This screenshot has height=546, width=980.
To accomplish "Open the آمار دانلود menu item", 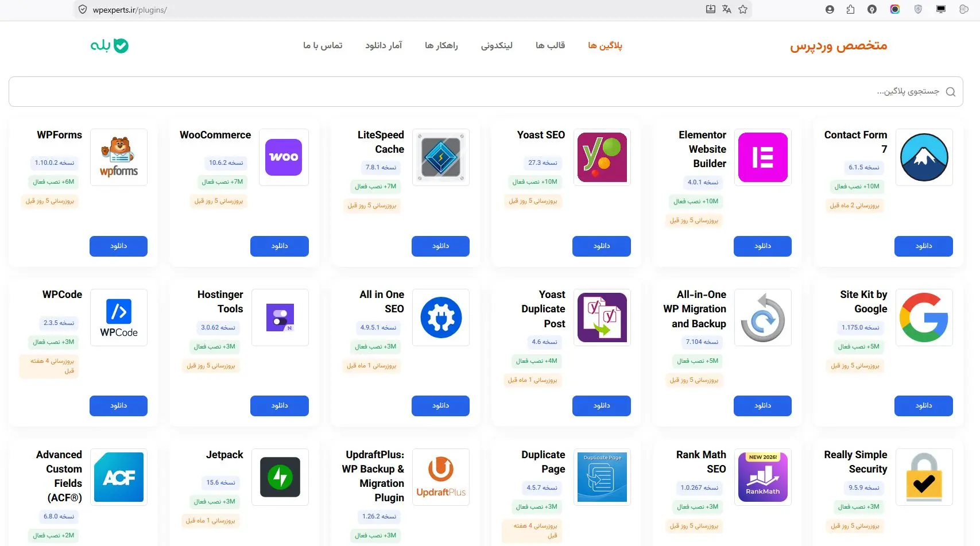I will click(384, 45).
